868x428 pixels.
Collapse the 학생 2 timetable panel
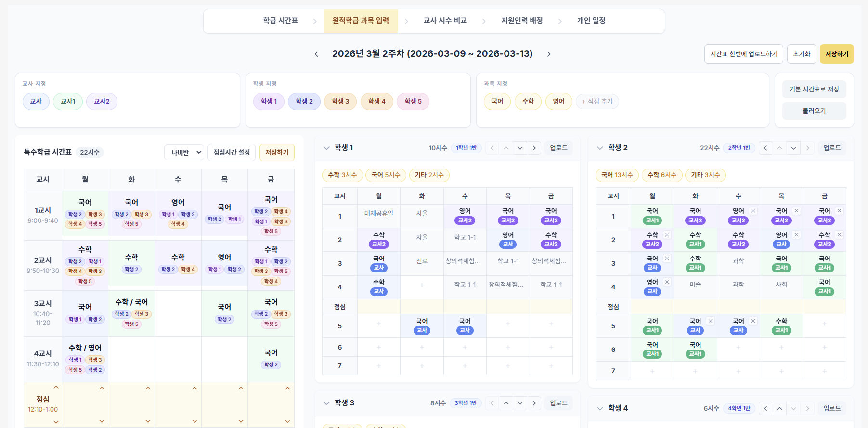600,148
